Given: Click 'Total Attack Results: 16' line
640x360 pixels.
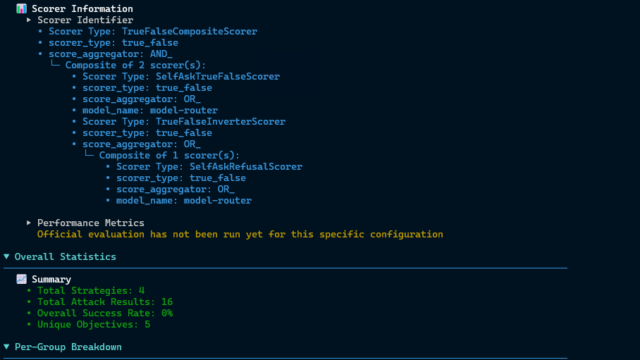Looking at the screenshot, I should click(x=105, y=302).
